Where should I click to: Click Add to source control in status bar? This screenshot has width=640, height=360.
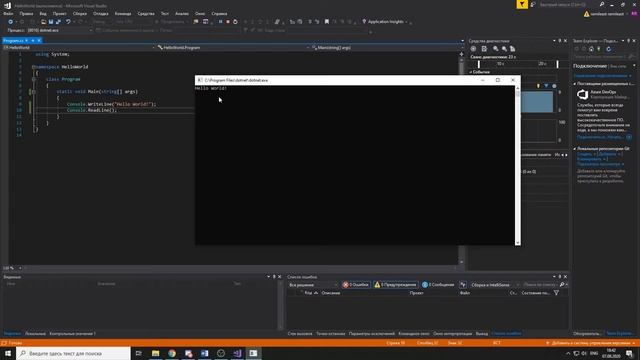coord(591,343)
